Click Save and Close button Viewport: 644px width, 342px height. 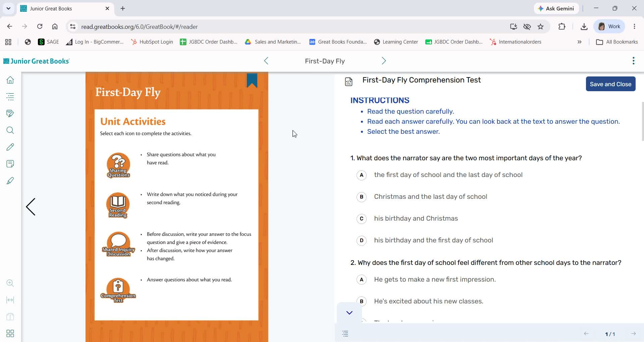coord(610,84)
